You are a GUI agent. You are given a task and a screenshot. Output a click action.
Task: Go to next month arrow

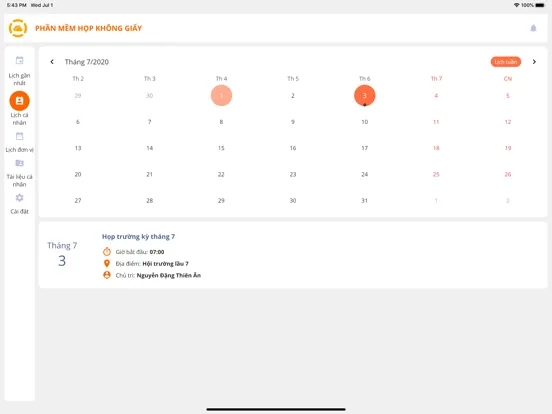(x=534, y=62)
